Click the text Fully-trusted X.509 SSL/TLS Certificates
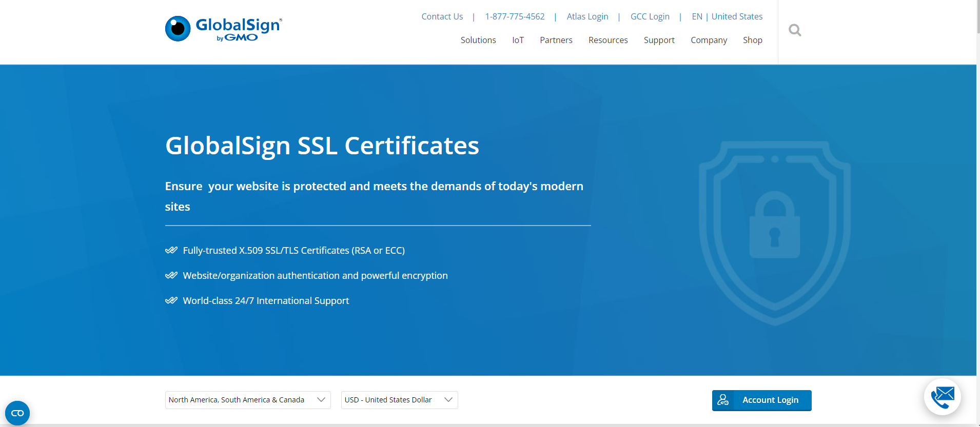This screenshot has height=427, width=980. [x=294, y=250]
